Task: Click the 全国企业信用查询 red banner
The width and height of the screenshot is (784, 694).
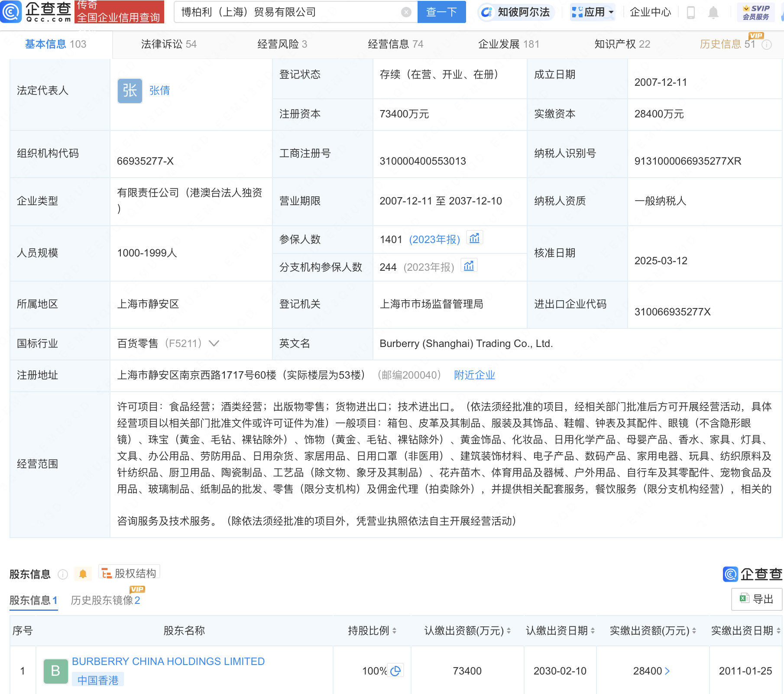Action: click(119, 12)
